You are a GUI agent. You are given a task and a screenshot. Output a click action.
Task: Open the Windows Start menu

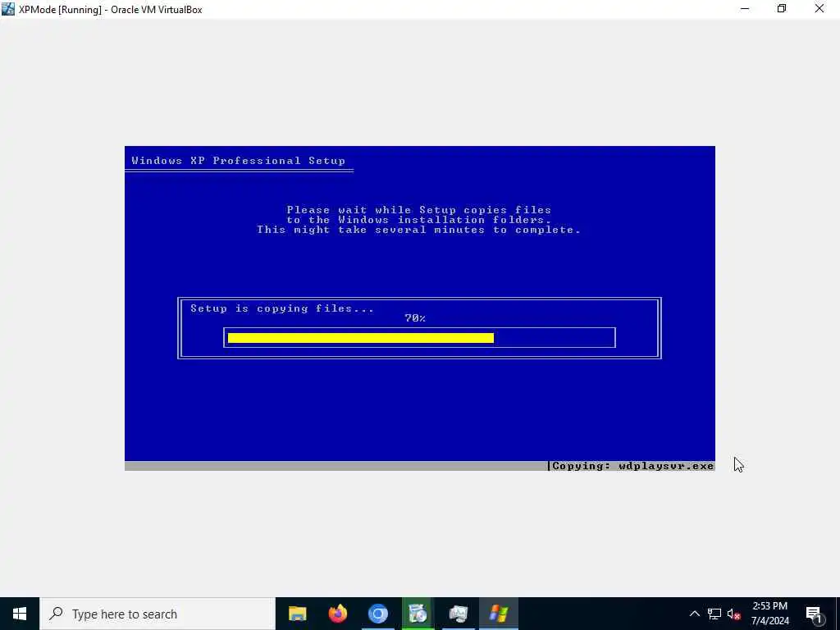(x=20, y=614)
